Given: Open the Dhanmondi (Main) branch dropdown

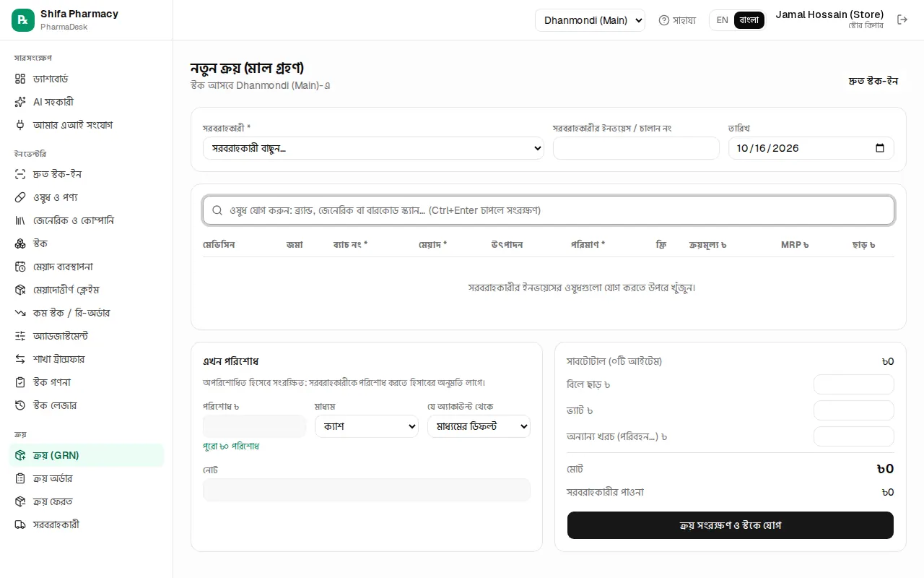Looking at the screenshot, I should click(x=590, y=20).
